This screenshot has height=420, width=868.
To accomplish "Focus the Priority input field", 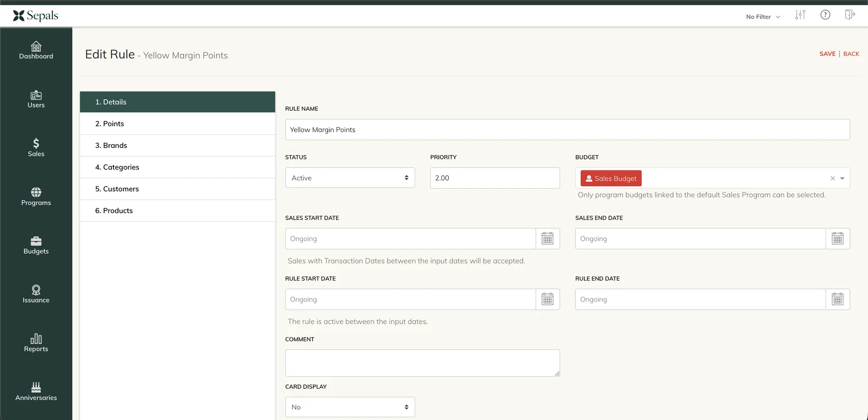I will pos(495,178).
